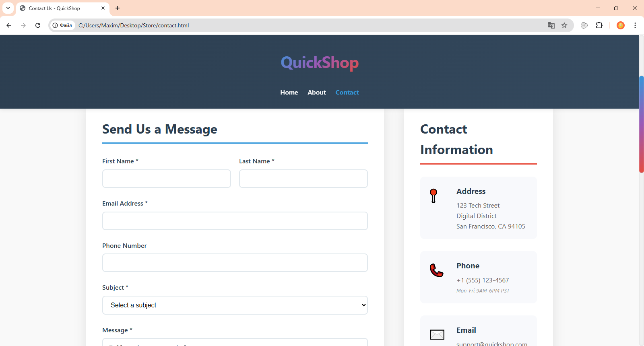This screenshot has height=346, width=644.
Task: Click the envelope Email icon
Action: click(x=437, y=335)
